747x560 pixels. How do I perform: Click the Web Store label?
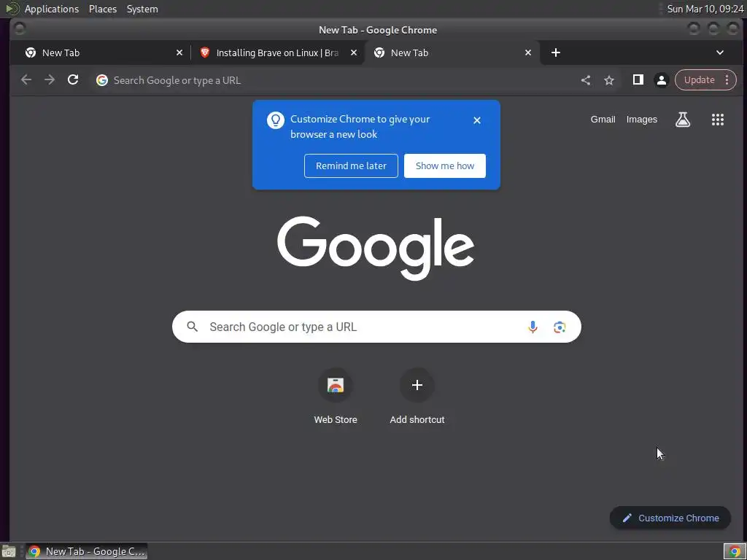tap(336, 419)
